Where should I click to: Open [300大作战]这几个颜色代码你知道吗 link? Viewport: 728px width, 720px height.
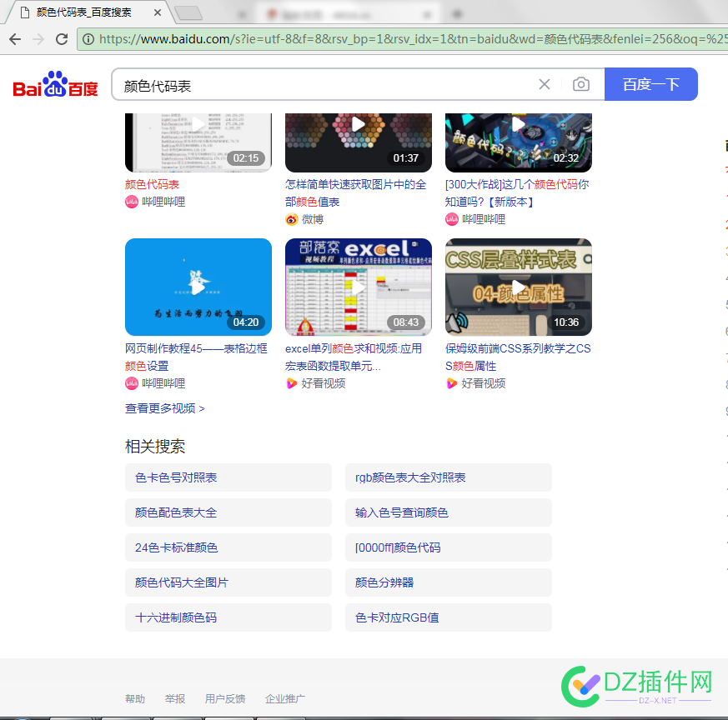[517, 193]
